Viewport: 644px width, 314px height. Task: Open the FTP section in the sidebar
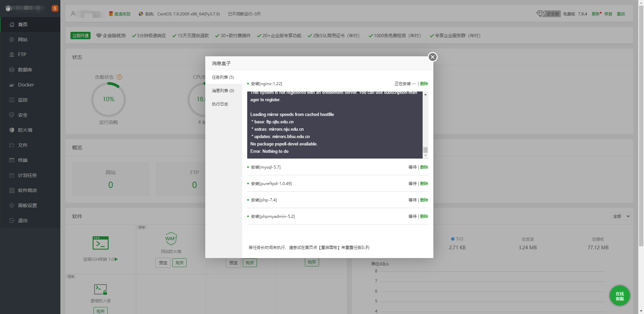(x=22, y=54)
